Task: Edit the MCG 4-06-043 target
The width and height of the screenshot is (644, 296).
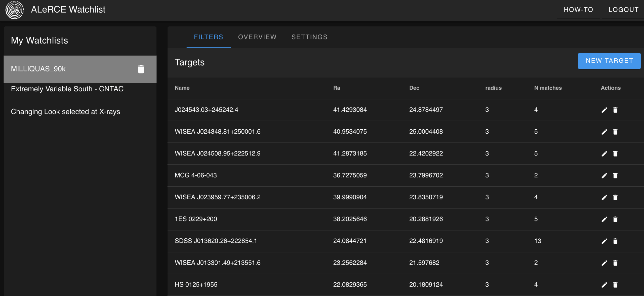Action: (x=604, y=176)
